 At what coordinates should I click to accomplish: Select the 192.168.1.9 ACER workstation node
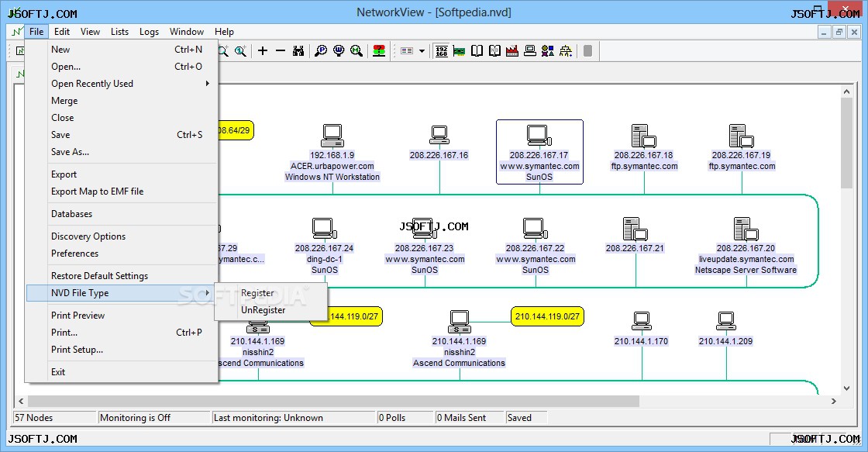332,152
